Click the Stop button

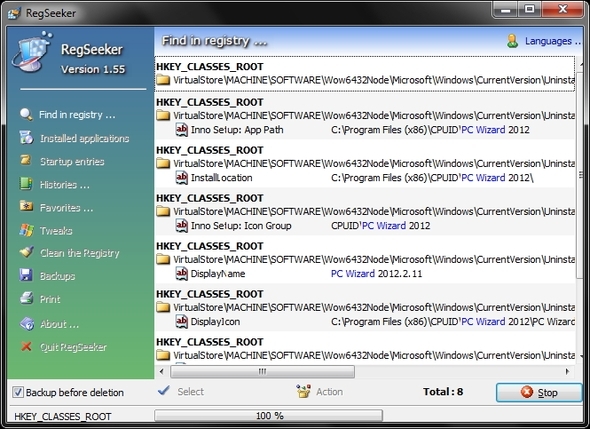tap(539, 392)
